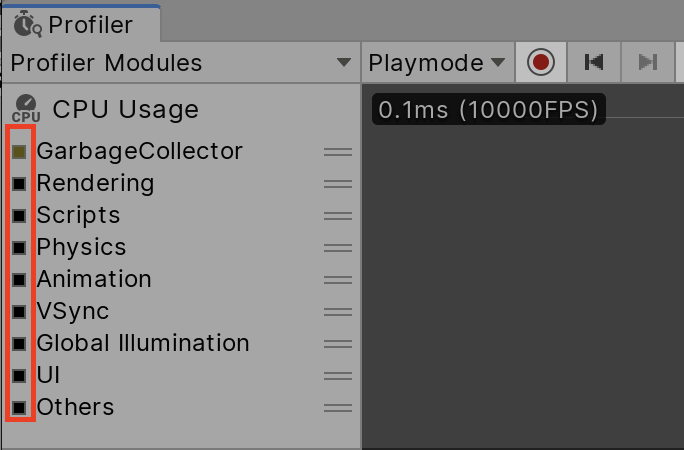Image resolution: width=684 pixels, height=450 pixels.
Task: Click the 0.1ms (10000FPS) chart label
Action: pos(488,109)
